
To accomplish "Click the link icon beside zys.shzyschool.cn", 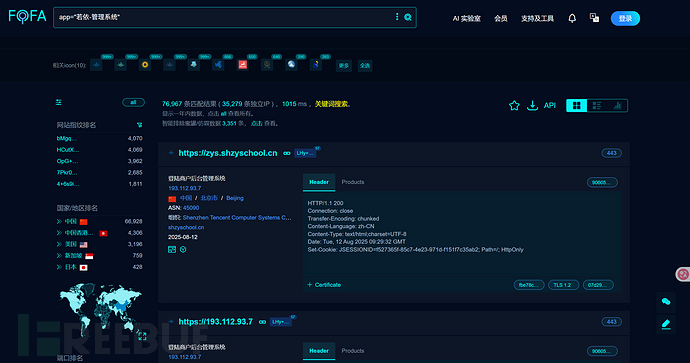I will pyautogui.click(x=287, y=153).
